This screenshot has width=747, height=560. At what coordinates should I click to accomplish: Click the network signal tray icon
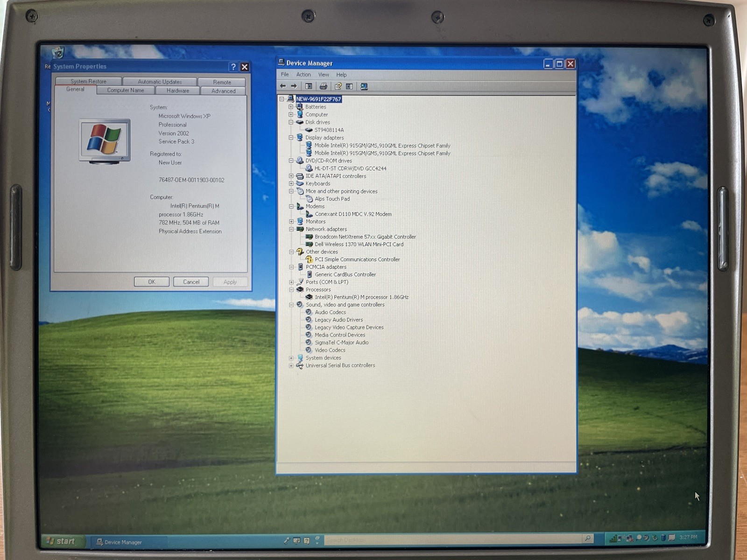[x=613, y=539]
